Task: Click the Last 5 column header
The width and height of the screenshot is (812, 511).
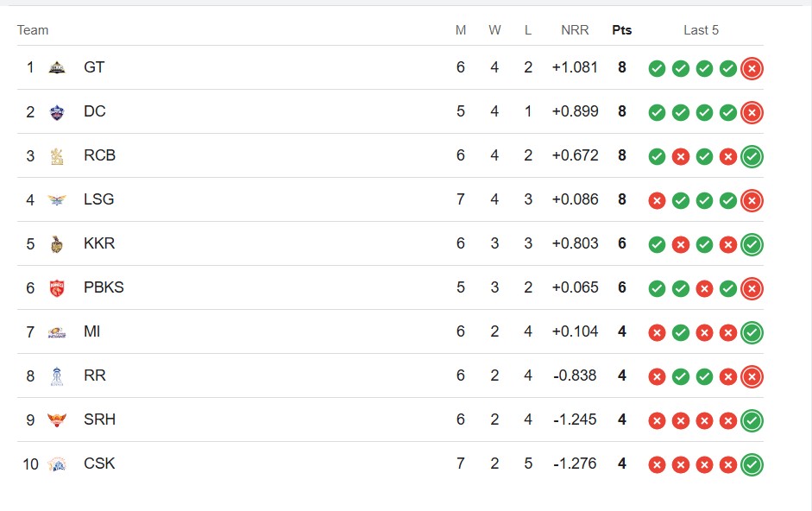Action: pyautogui.click(x=702, y=30)
